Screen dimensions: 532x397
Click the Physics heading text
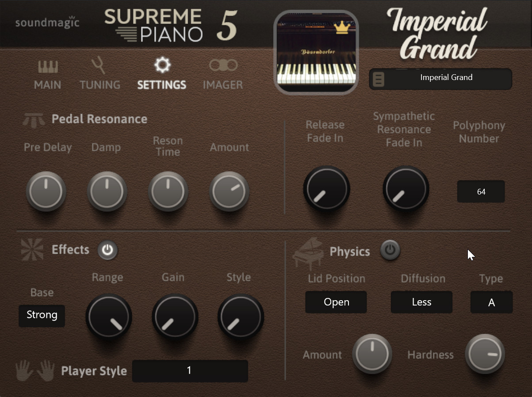350,252
